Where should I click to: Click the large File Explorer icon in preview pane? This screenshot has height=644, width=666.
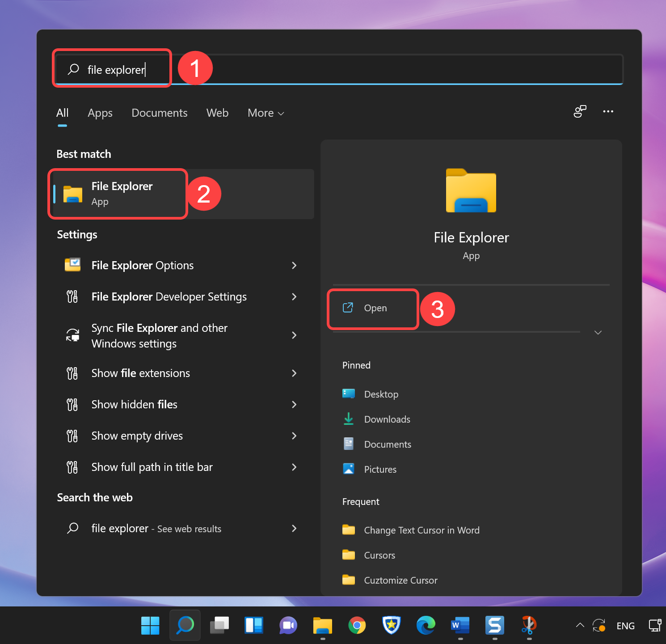pos(471,191)
